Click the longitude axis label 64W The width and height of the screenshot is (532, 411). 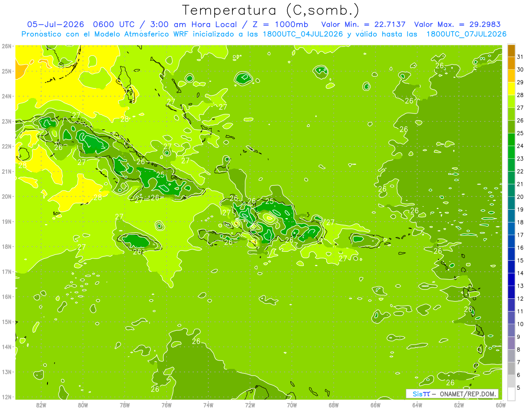click(417, 405)
